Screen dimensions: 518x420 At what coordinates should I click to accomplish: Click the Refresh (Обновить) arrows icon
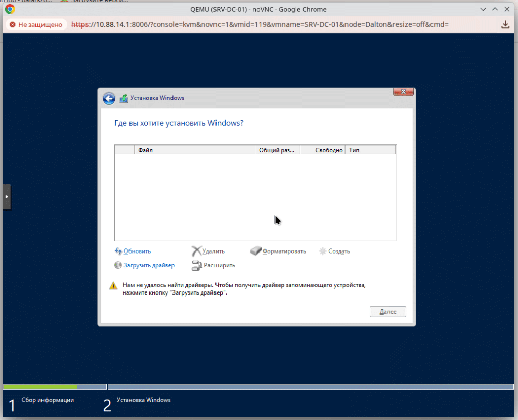click(x=118, y=251)
